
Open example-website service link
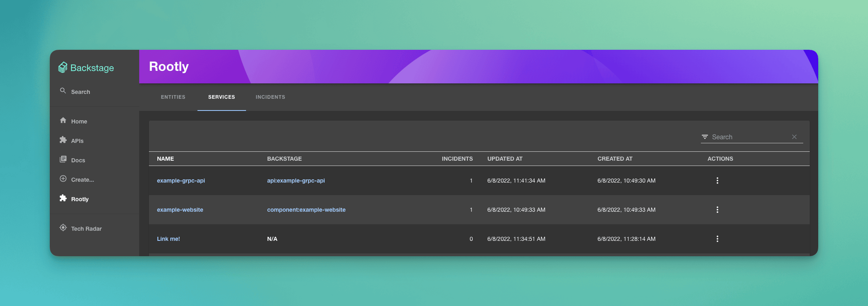pos(180,210)
